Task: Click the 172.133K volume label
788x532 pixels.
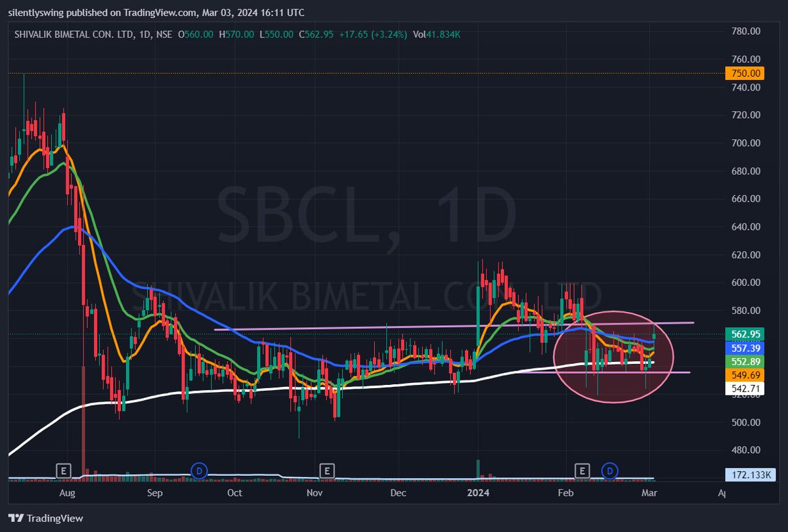Action: [751, 474]
